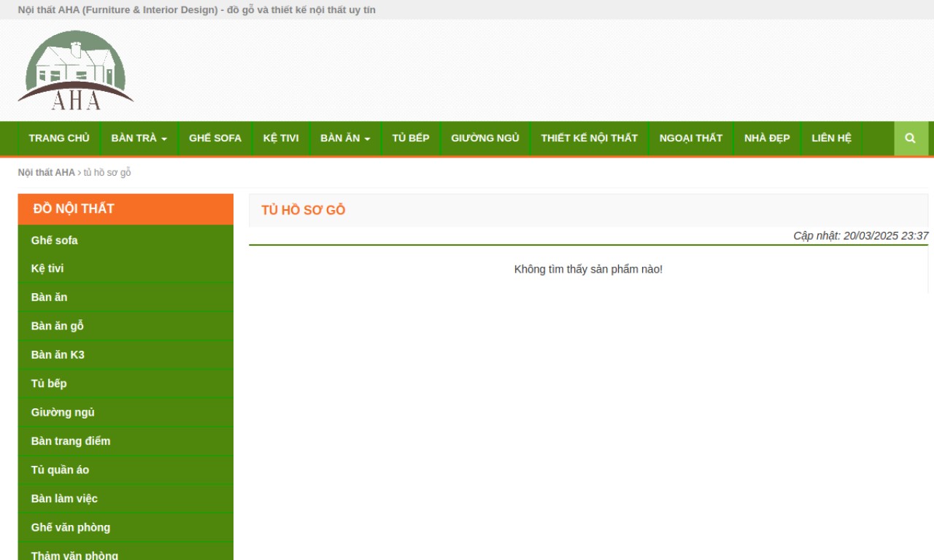Select GIƯỜNG NGỦ navbar item

coord(485,139)
